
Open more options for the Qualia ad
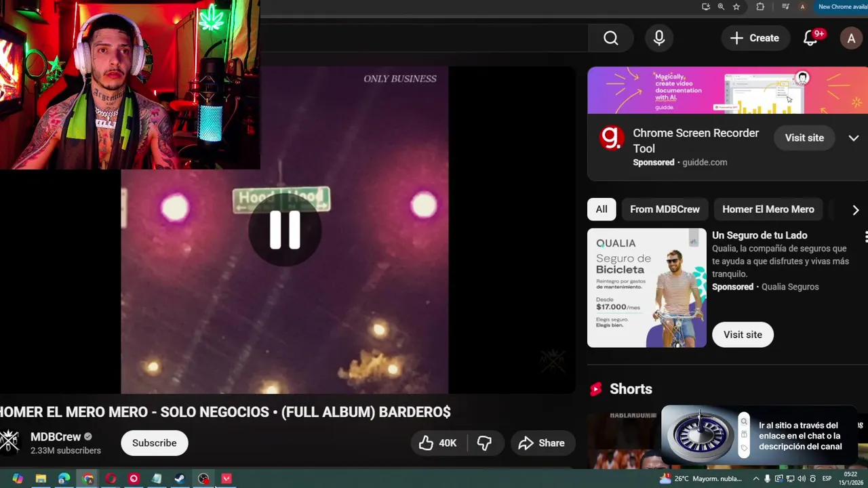(x=865, y=237)
